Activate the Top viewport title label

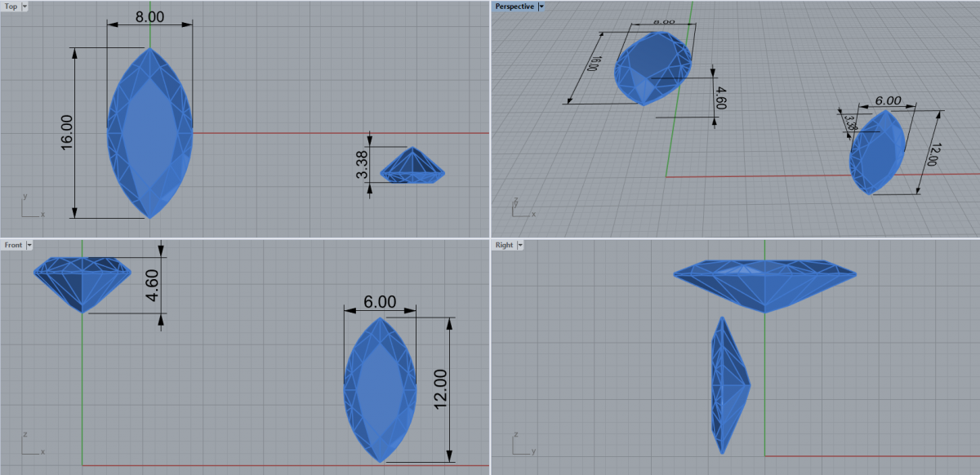pos(11,7)
